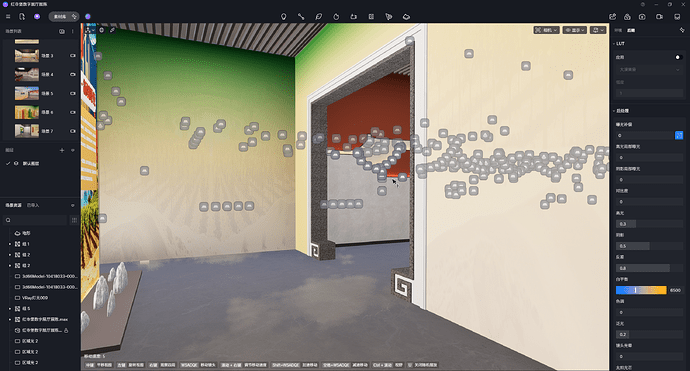Image resolution: width=690 pixels, height=371 pixels.
Task: Click the eyedropper icon at viewport top-left
Action: tap(113, 30)
